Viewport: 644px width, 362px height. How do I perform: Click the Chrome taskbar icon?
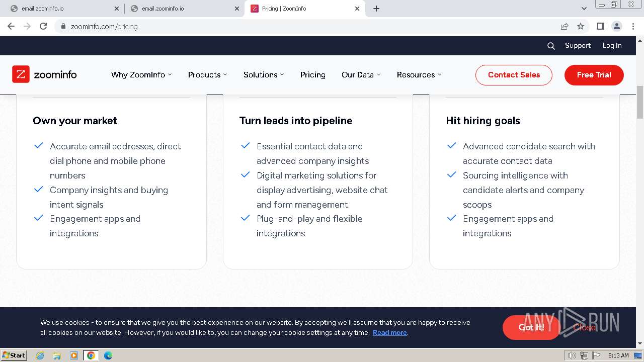click(x=91, y=355)
